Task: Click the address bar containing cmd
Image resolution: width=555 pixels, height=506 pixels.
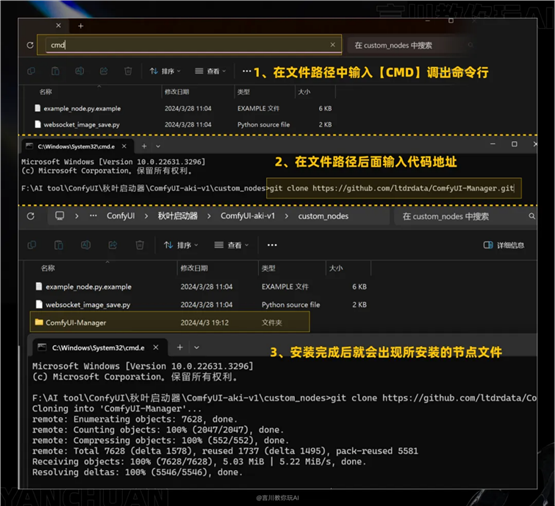Action: [190, 45]
